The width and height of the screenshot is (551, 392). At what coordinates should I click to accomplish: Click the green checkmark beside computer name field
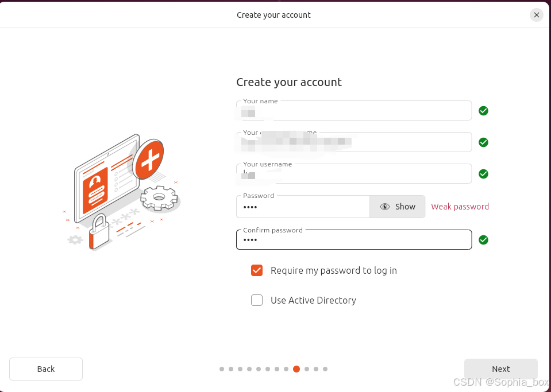[483, 142]
